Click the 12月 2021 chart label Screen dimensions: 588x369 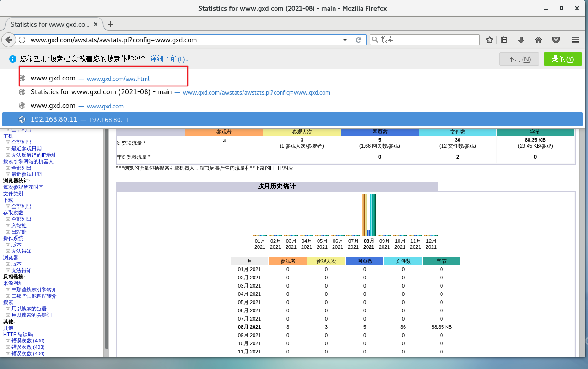pyautogui.click(x=431, y=244)
